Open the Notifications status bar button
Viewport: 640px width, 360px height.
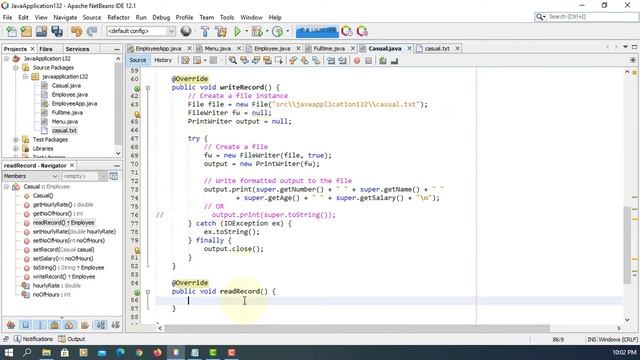click(x=33, y=339)
